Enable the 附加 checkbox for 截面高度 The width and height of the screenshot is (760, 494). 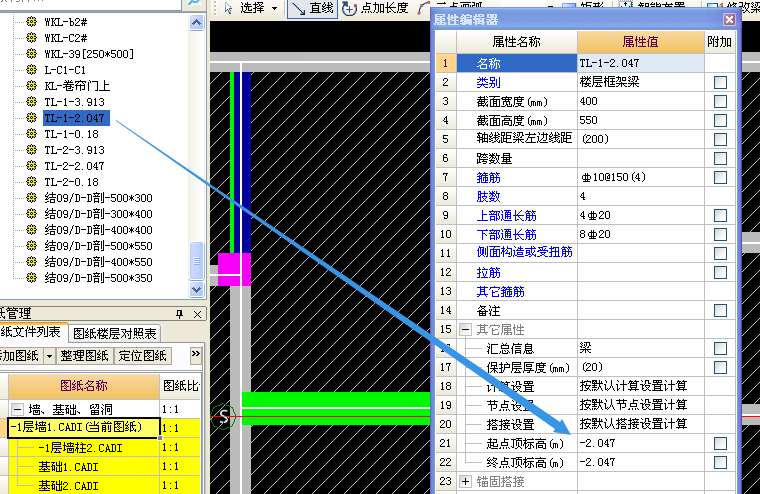720,120
